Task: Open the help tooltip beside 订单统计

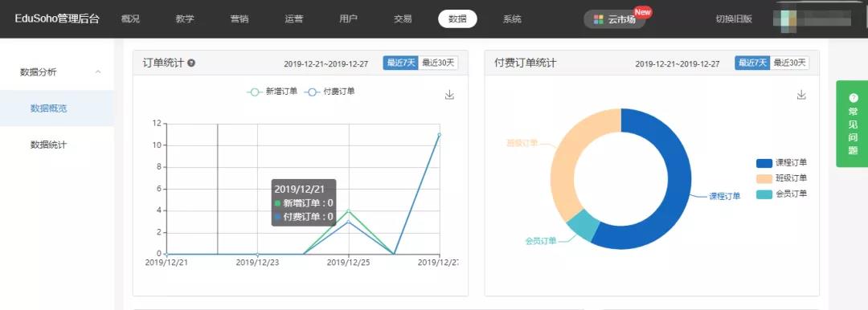Action: coord(191,63)
